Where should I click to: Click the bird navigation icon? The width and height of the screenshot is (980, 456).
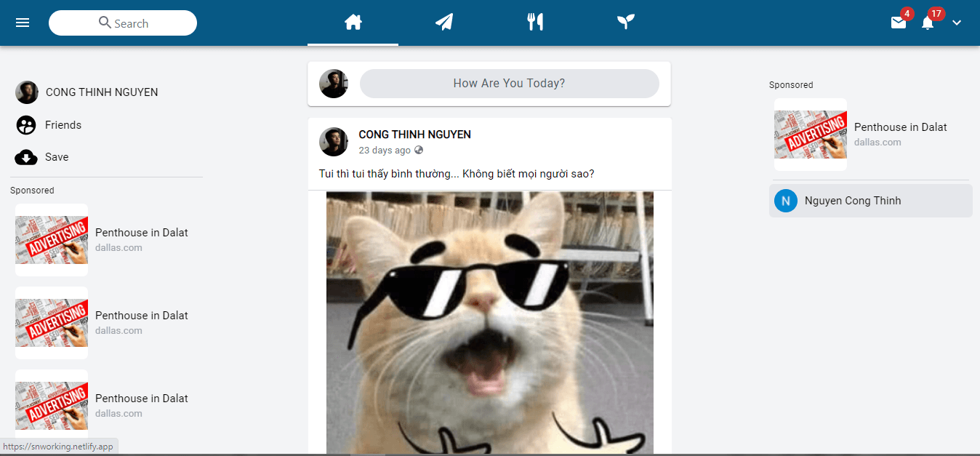[x=626, y=22]
